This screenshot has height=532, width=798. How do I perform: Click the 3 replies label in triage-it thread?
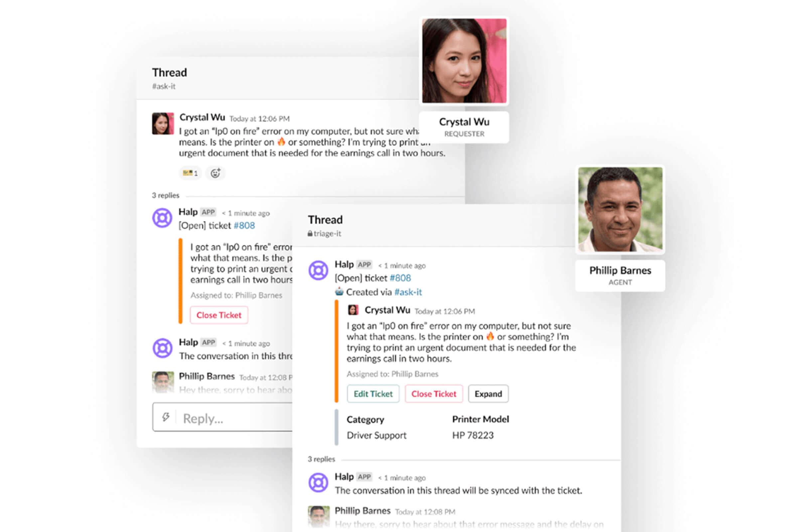(x=321, y=459)
